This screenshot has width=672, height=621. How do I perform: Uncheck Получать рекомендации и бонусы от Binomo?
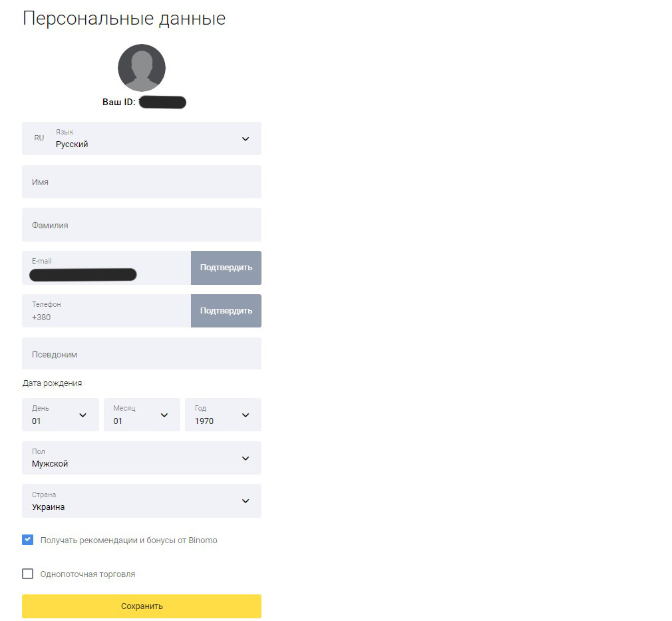(x=27, y=540)
